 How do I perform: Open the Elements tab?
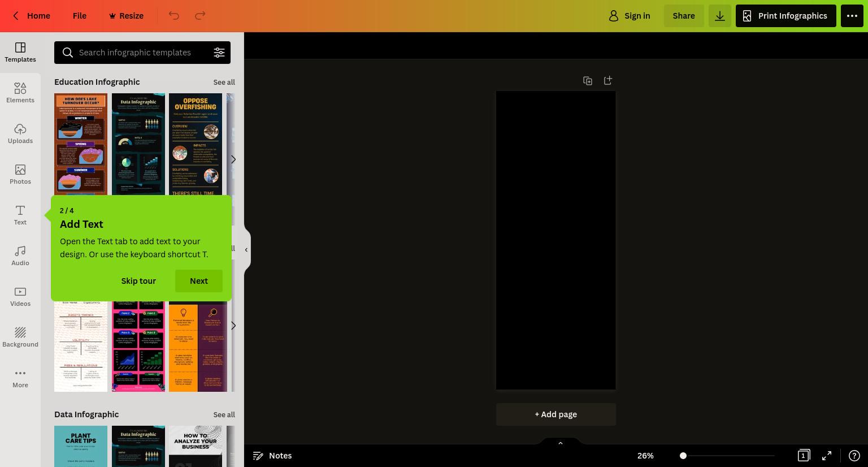[20, 93]
